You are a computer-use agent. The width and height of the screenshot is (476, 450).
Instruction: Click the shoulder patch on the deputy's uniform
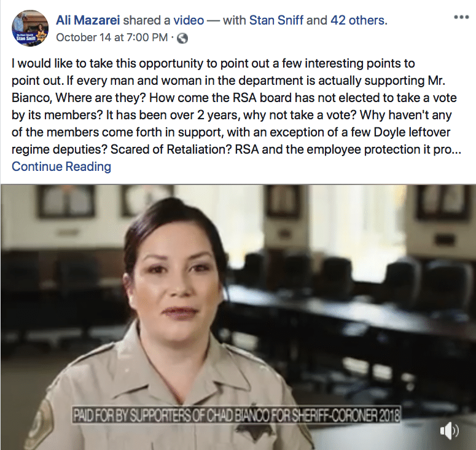[x=38, y=425]
